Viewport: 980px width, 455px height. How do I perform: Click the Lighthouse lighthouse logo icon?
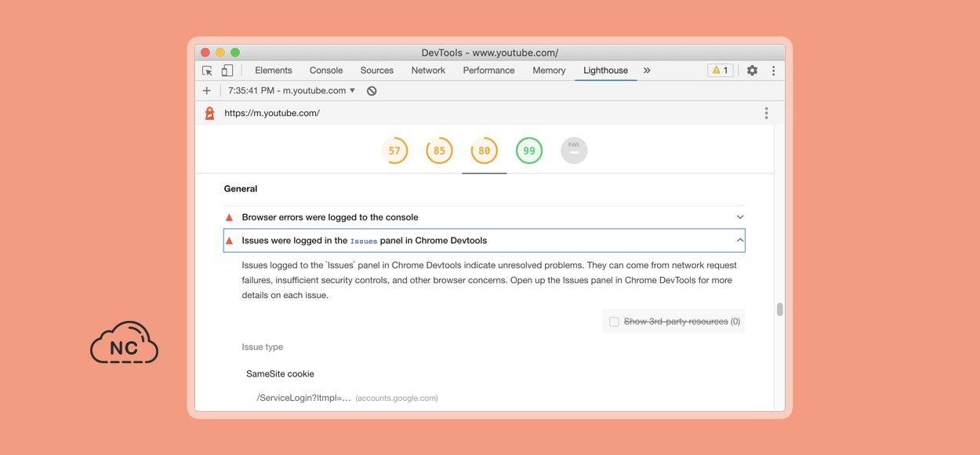(209, 113)
